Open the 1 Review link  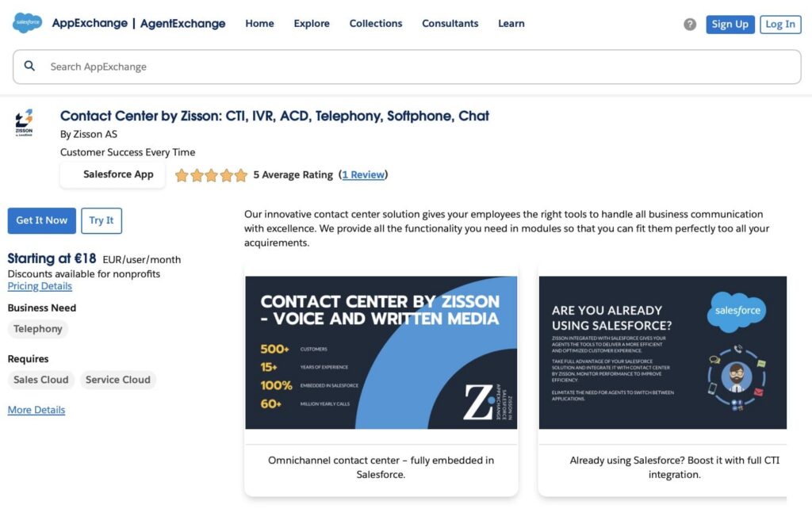pyautogui.click(x=363, y=175)
